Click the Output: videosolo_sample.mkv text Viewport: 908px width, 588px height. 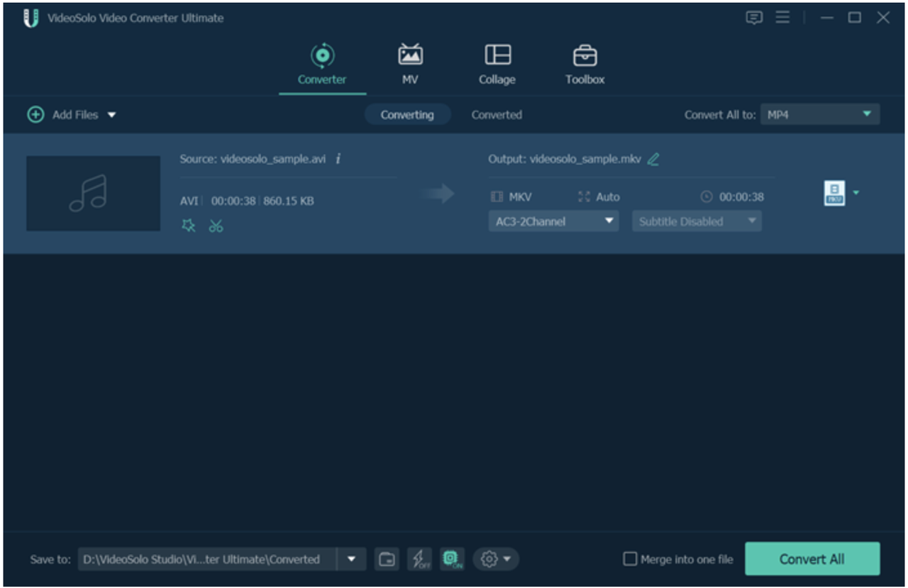pyautogui.click(x=565, y=159)
